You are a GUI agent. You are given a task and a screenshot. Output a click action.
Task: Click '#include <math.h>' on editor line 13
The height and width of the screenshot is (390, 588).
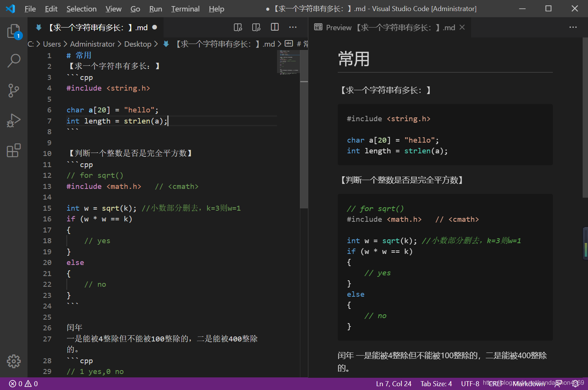(104, 186)
